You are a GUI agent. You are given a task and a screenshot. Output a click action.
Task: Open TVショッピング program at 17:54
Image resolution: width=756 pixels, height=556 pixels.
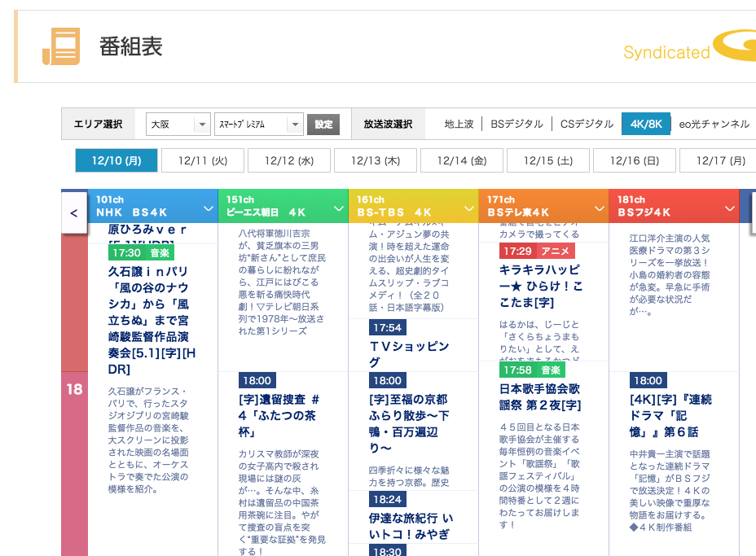coord(409,353)
